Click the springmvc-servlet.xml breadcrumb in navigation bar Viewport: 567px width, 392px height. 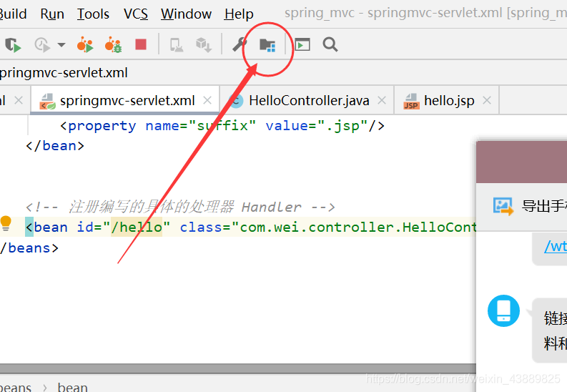click(64, 73)
